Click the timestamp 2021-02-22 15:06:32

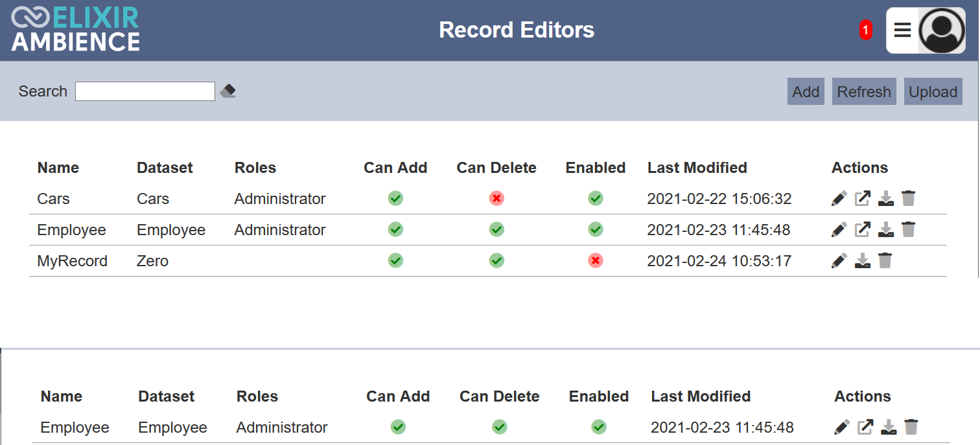[x=719, y=199]
